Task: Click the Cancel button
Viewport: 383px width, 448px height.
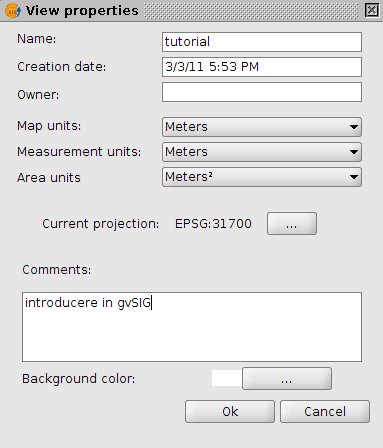Action: pos(325,412)
